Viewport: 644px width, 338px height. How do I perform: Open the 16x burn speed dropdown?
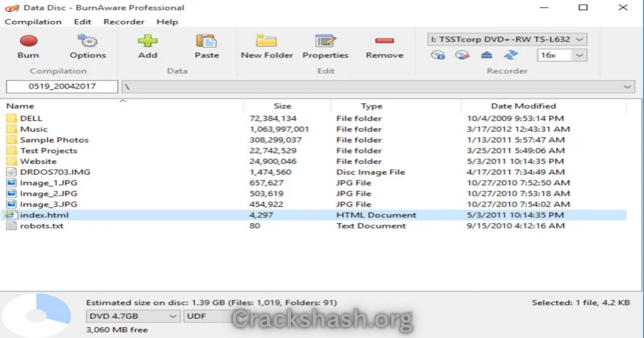click(562, 55)
